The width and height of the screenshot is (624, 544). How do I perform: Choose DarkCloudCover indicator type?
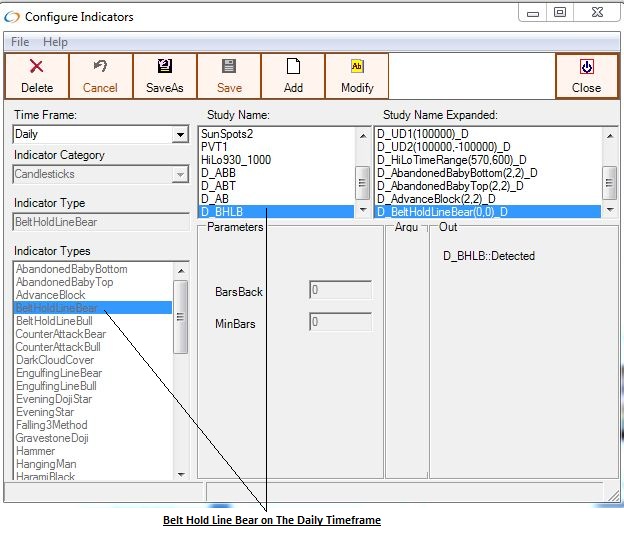tap(55, 360)
